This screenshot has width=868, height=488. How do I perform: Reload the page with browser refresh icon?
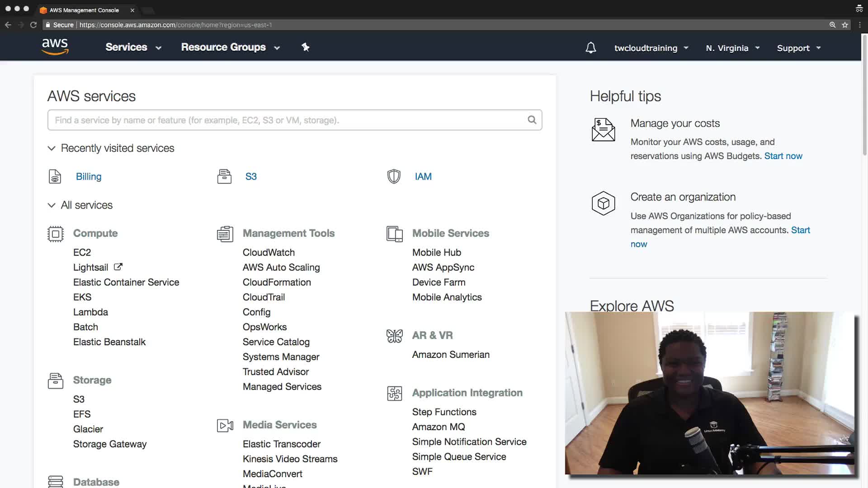[33, 25]
